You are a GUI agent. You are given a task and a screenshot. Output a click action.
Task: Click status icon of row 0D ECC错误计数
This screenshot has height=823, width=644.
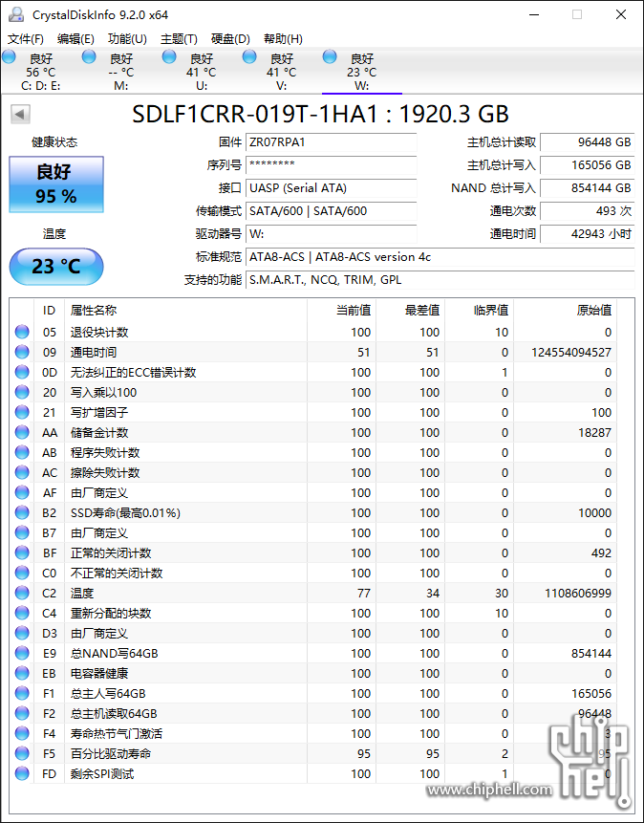pos(22,372)
